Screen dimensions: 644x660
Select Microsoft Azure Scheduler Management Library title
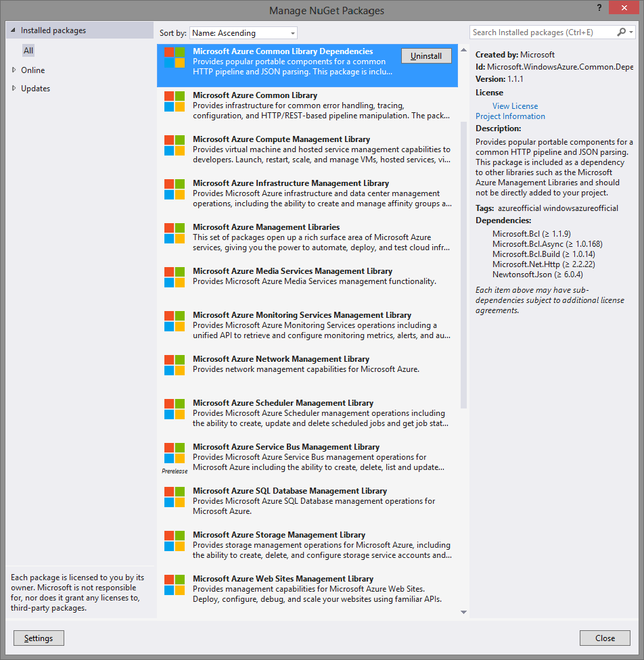tap(283, 403)
